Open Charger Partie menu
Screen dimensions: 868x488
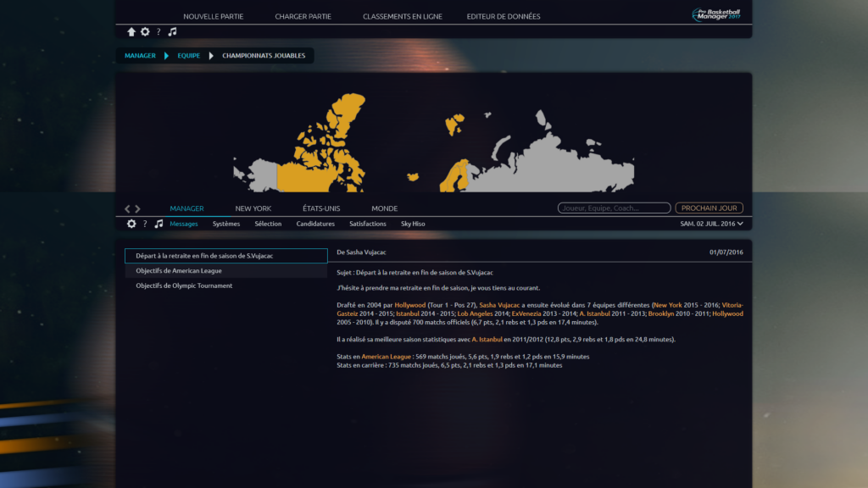303,17
